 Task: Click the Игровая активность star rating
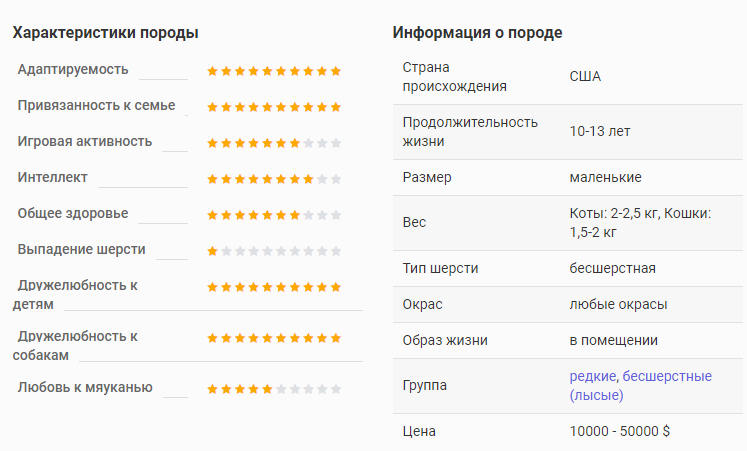[274, 143]
